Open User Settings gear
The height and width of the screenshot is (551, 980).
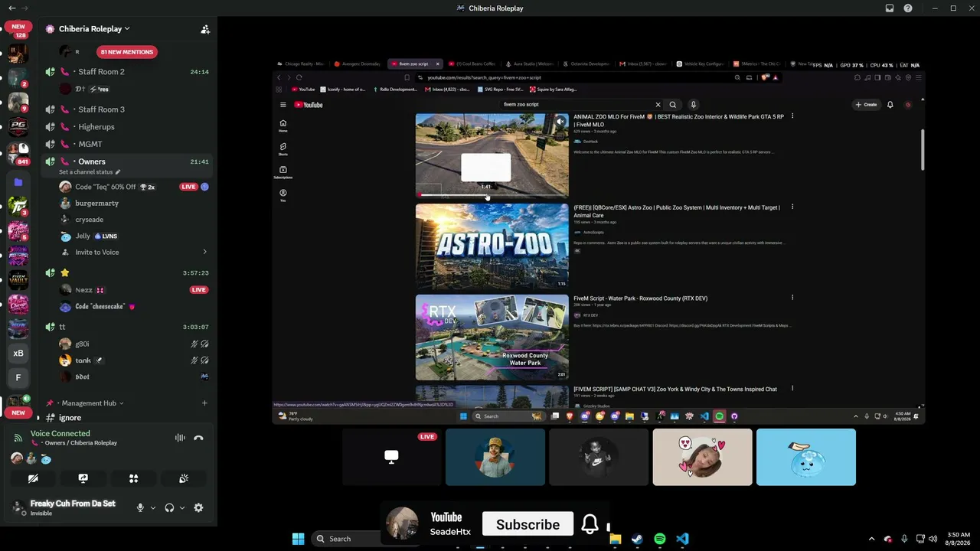pyautogui.click(x=198, y=508)
